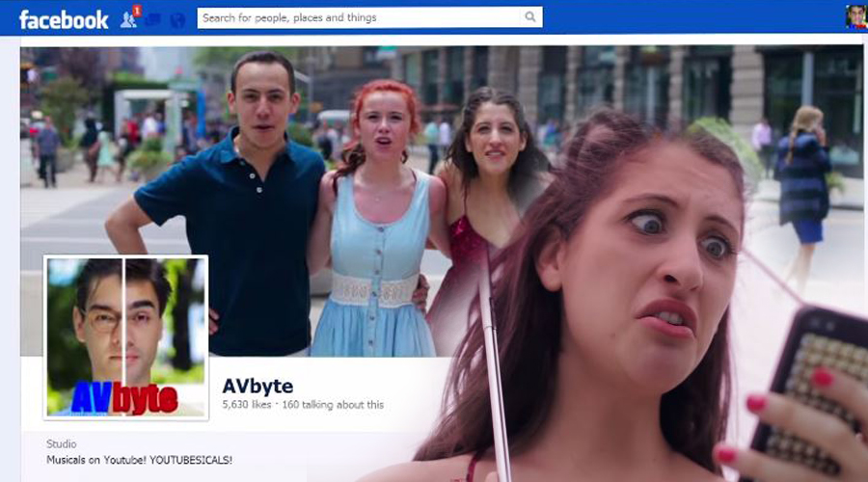Select the 'Studio' category label
This screenshot has height=482, width=868.
tap(62, 444)
